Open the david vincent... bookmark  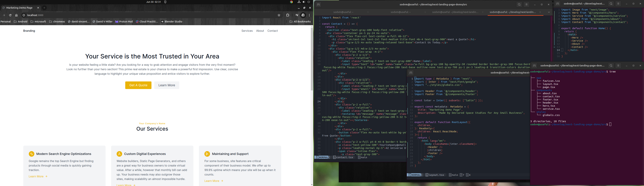pos(79,22)
